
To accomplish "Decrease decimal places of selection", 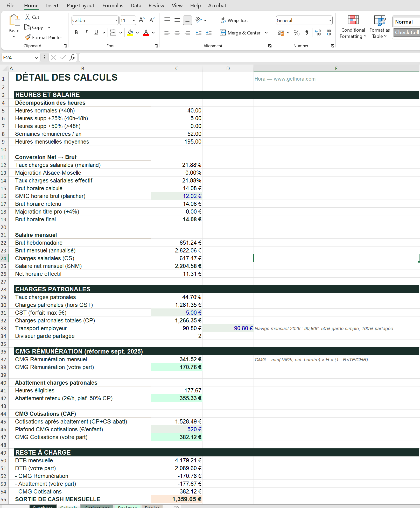I will pos(327,33).
